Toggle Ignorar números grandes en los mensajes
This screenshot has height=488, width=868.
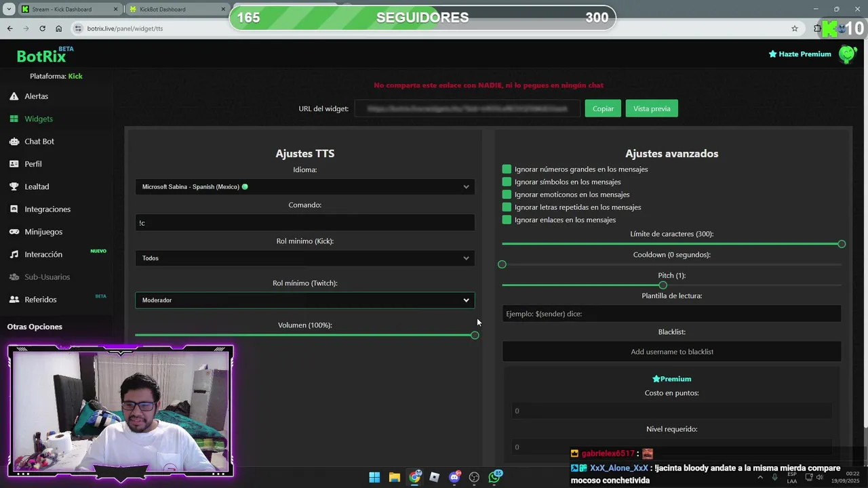click(x=507, y=169)
